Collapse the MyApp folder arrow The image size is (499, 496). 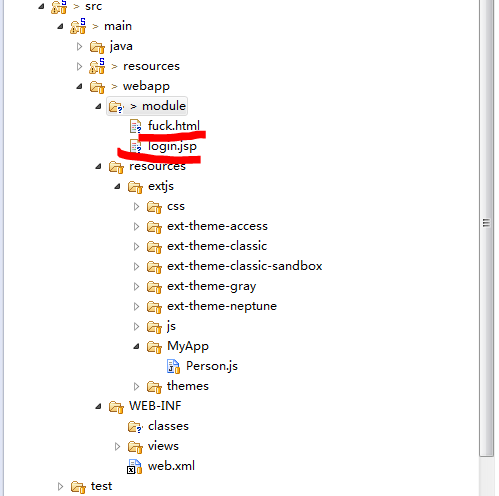[x=136, y=347]
